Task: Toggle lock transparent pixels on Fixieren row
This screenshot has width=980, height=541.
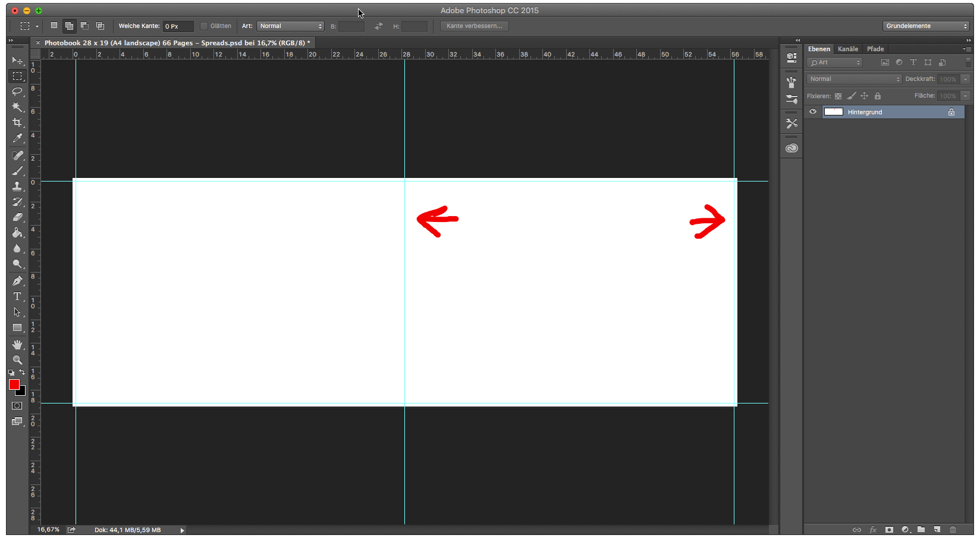Action: 838,96
